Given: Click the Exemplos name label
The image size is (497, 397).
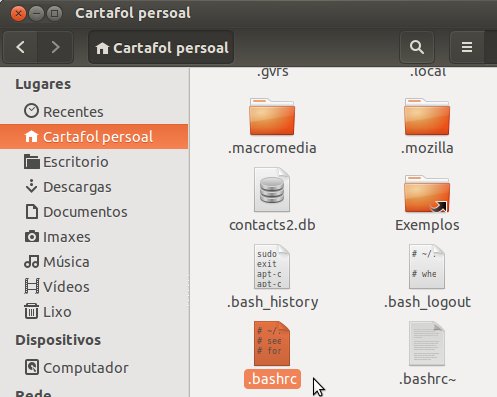Looking at the screenshot, I should [427, 225].
